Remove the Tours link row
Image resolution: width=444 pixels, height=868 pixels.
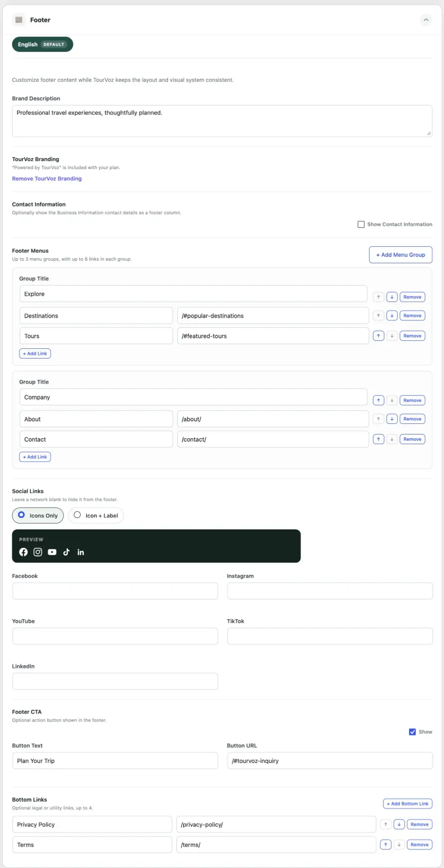click(412, 336)
